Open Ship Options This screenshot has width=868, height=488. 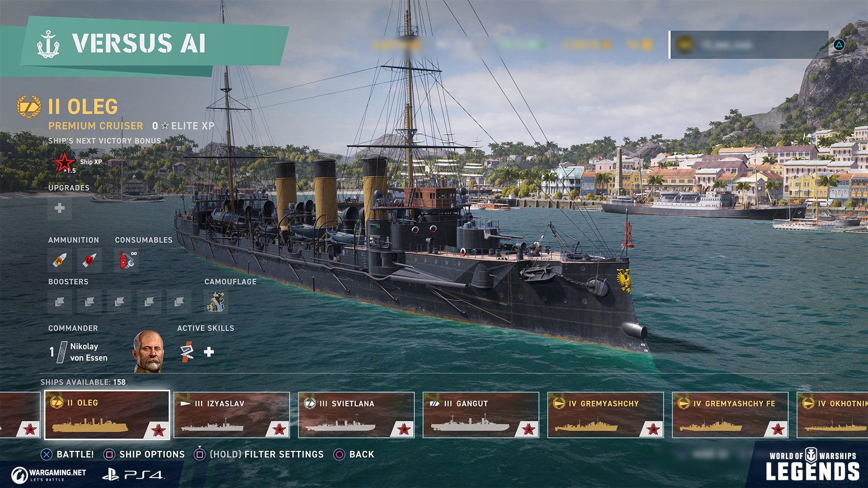tap(144, 455)
